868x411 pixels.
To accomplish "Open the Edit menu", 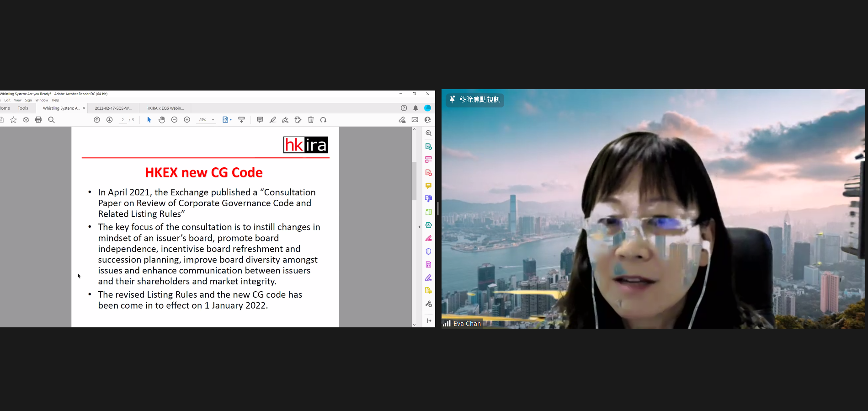I will click(7, 100).
